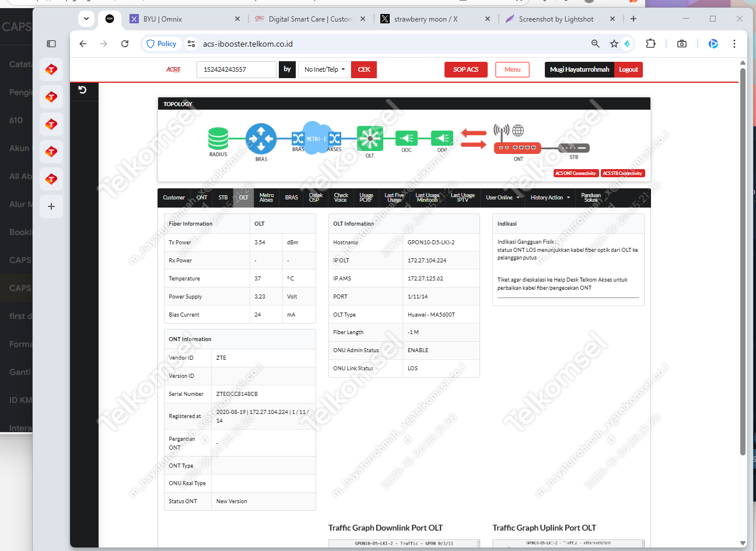Image resolution: width=756 pixels, height=551 pixels.
Task: Click the undo arrow icon on the dark sidebar
Action: pyautogui.click(x=82, y=90)
